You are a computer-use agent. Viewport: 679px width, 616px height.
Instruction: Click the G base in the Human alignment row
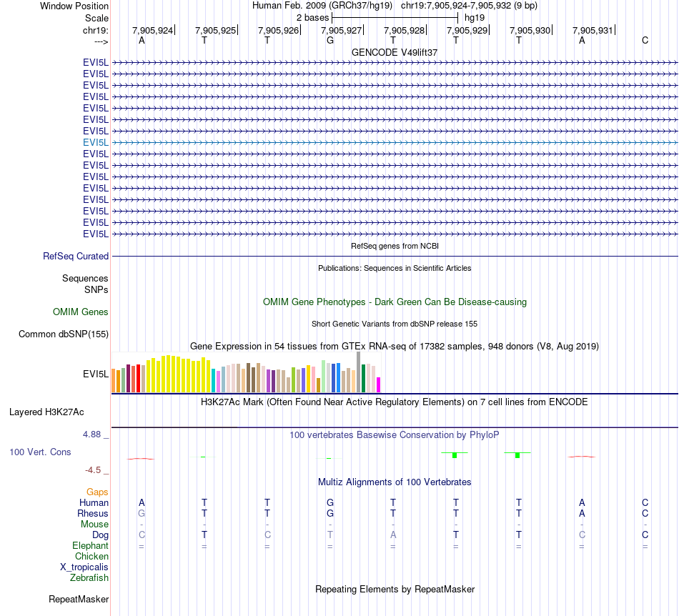tap(330, 503)
